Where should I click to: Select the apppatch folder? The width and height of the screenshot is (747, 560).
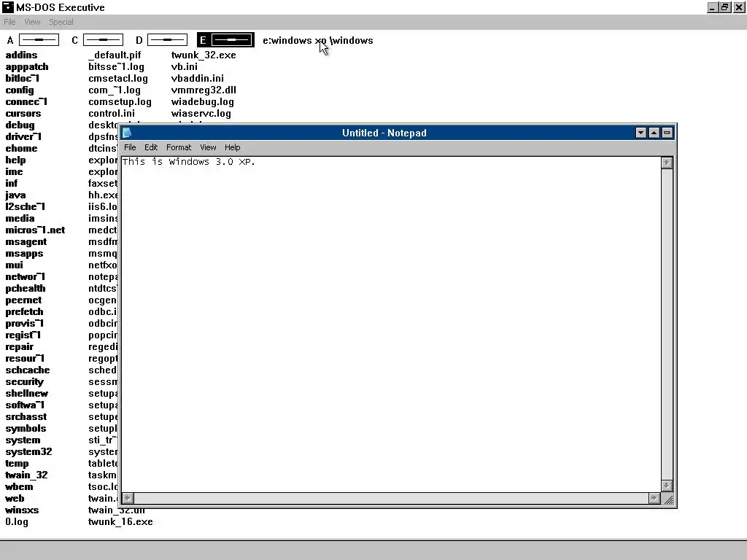tap(27, 67)
